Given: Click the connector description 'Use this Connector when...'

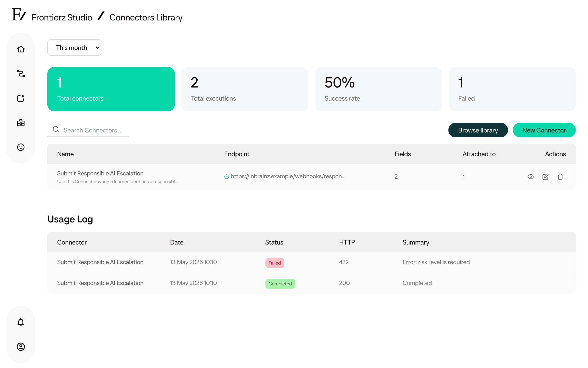Looking at the screenshot, I should [x=117, y=182].
